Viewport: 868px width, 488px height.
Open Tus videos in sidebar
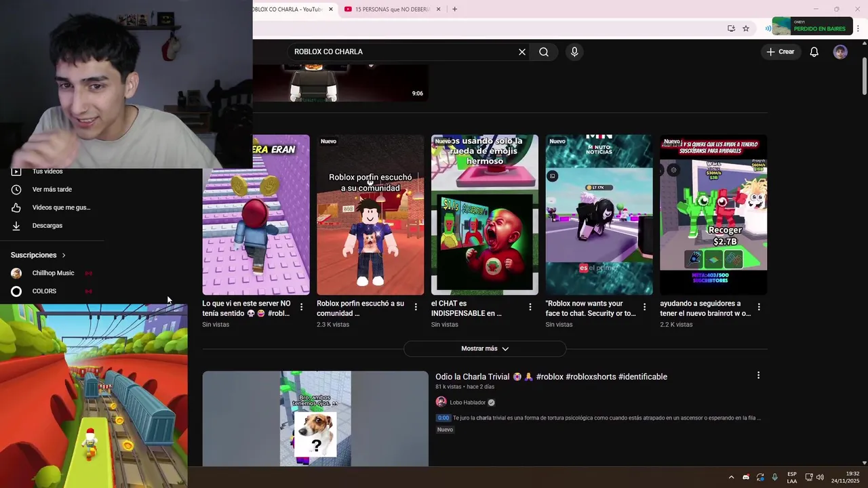coord(47,171)
